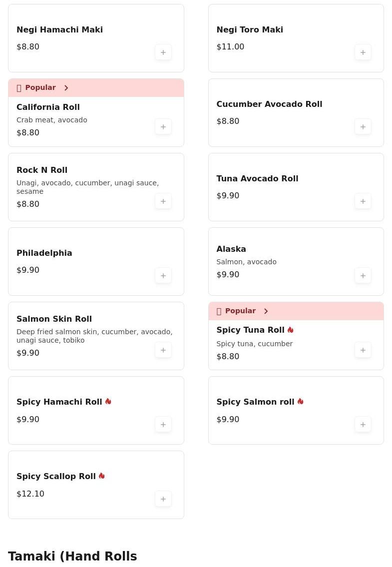Open the California Roll item title
Image resolution: width=392 pixels, height=567 pixels.
pyautogui.click(x=48, y=107)
